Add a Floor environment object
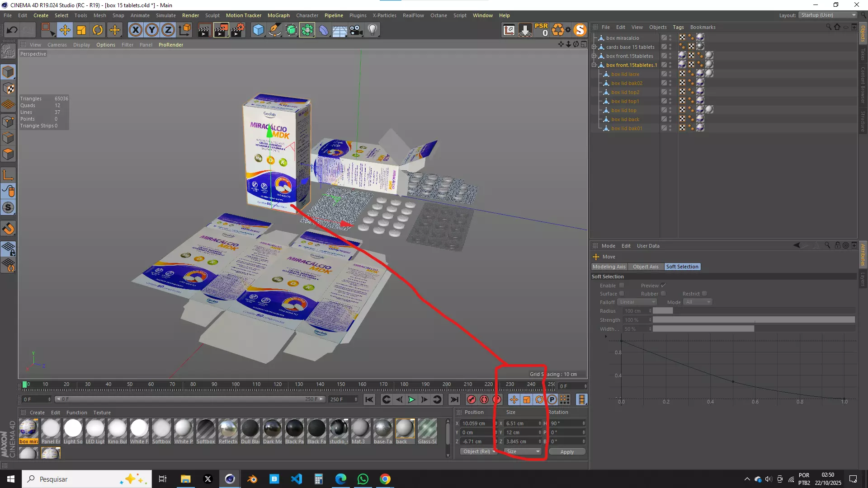This screenshot has height=488, width=868. tap(340, 30)
